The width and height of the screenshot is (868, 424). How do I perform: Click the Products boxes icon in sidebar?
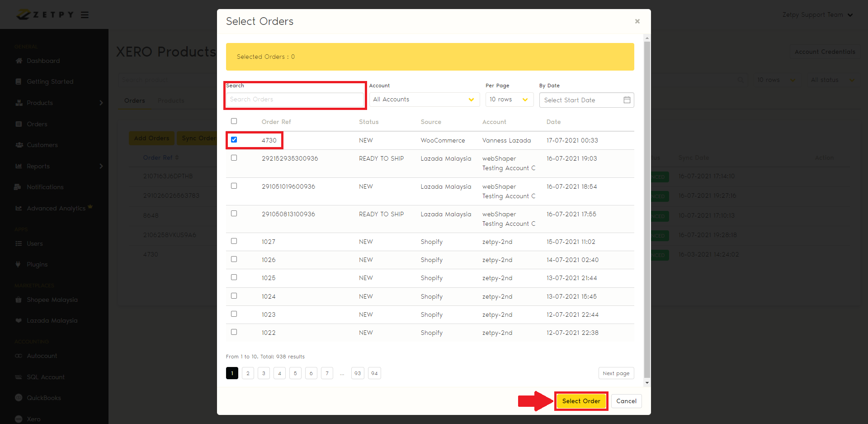(x=19, y=103)
